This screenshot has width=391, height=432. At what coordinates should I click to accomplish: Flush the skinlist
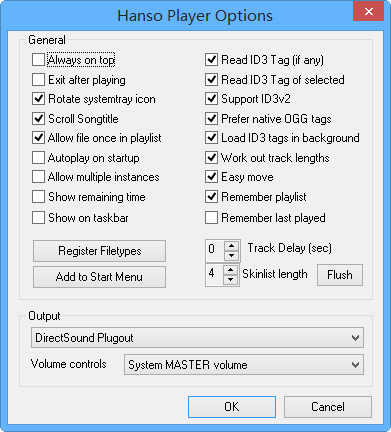pyautogui.click(x=340, y=275)
